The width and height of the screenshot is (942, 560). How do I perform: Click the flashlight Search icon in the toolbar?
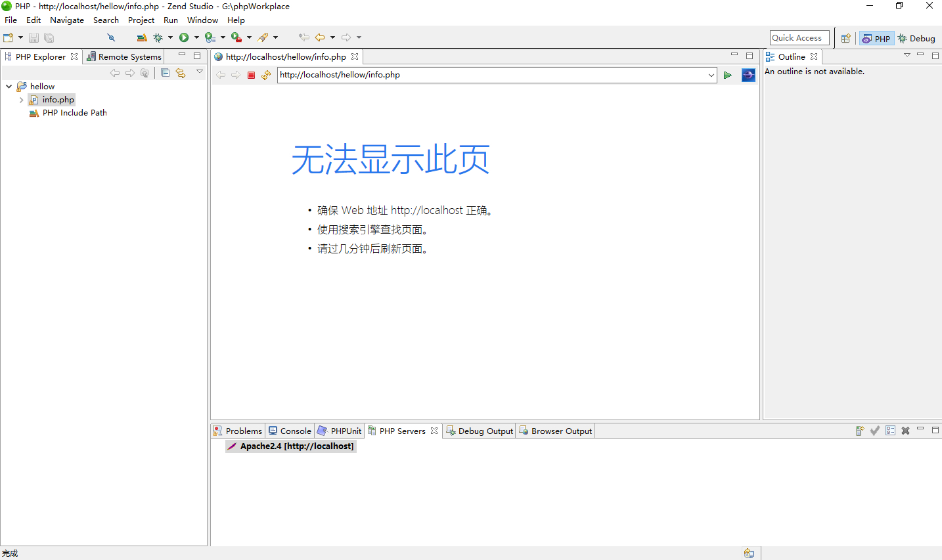point(263,37)
